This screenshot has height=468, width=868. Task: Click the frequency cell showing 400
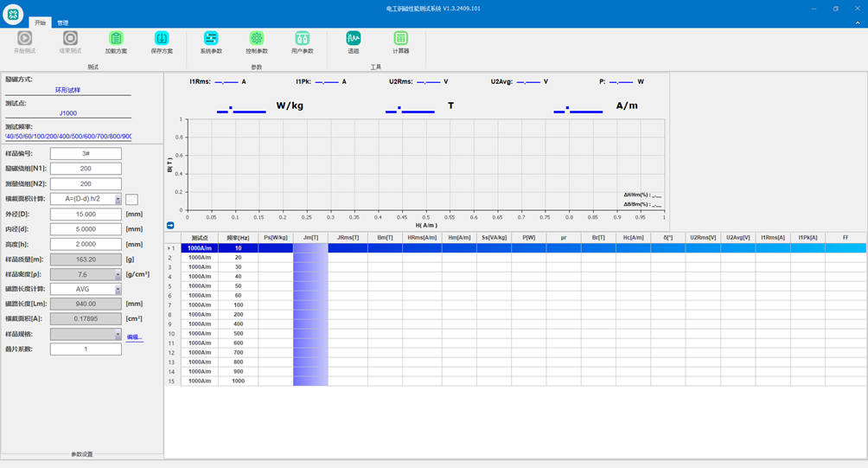coord(238,324)
